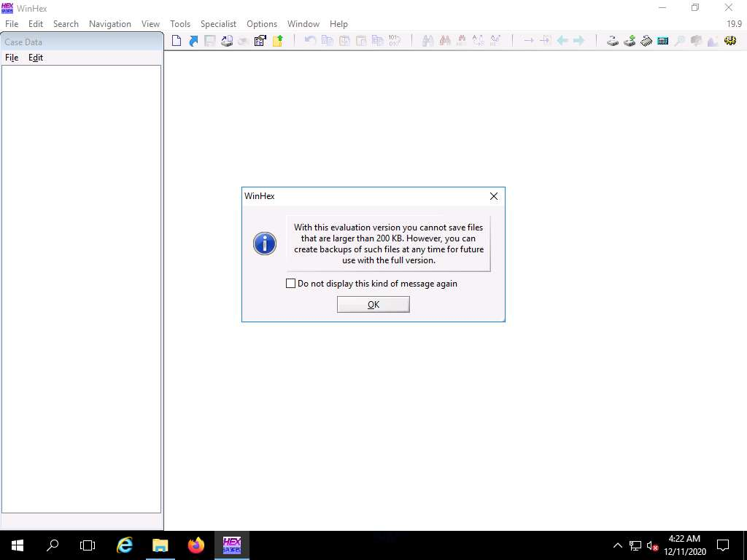
Task: Click the Back navigation arrow icon
Action: (x=562, y=41)
